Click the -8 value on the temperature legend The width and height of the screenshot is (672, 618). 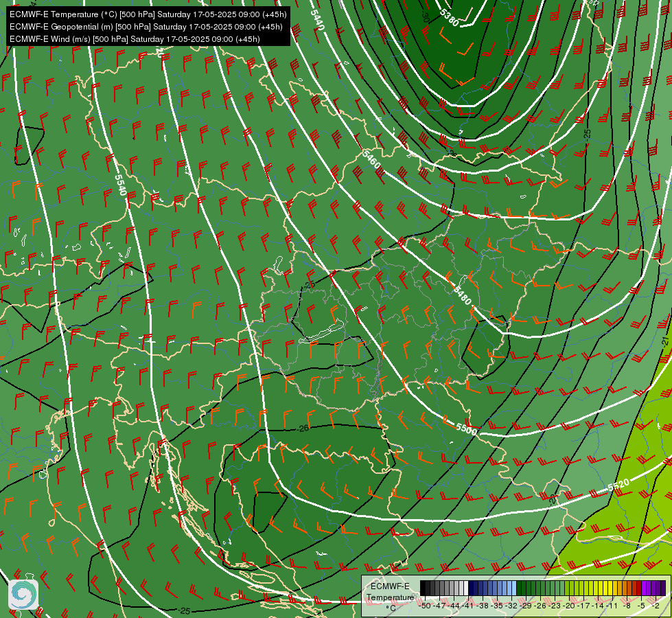(627, 606)
